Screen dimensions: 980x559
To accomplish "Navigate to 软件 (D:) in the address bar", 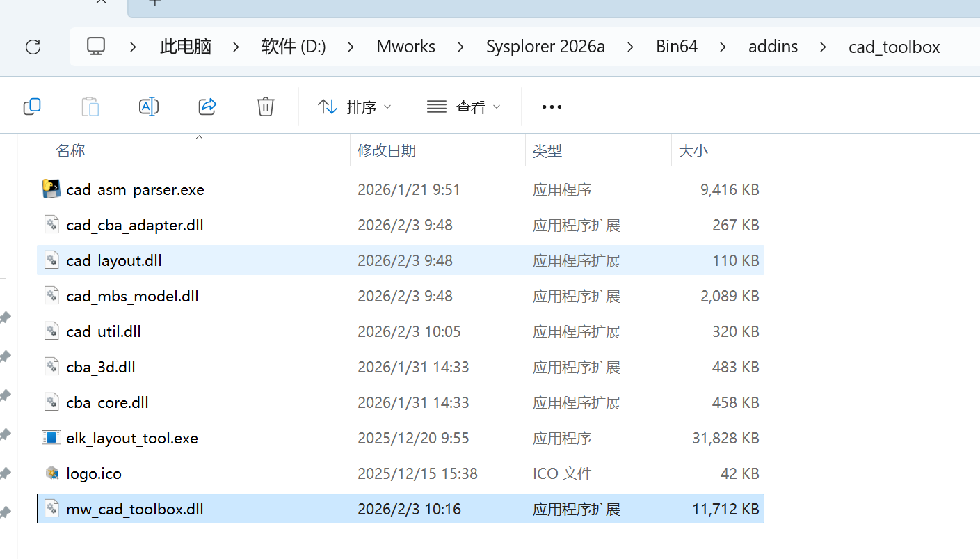I will click(x=294, y=47).
